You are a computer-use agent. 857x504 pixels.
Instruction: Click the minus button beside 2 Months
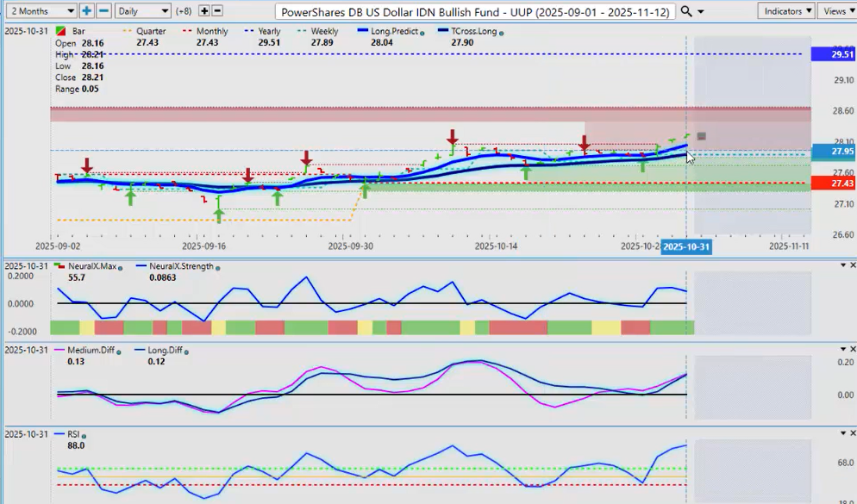click(x=103, y=11)
